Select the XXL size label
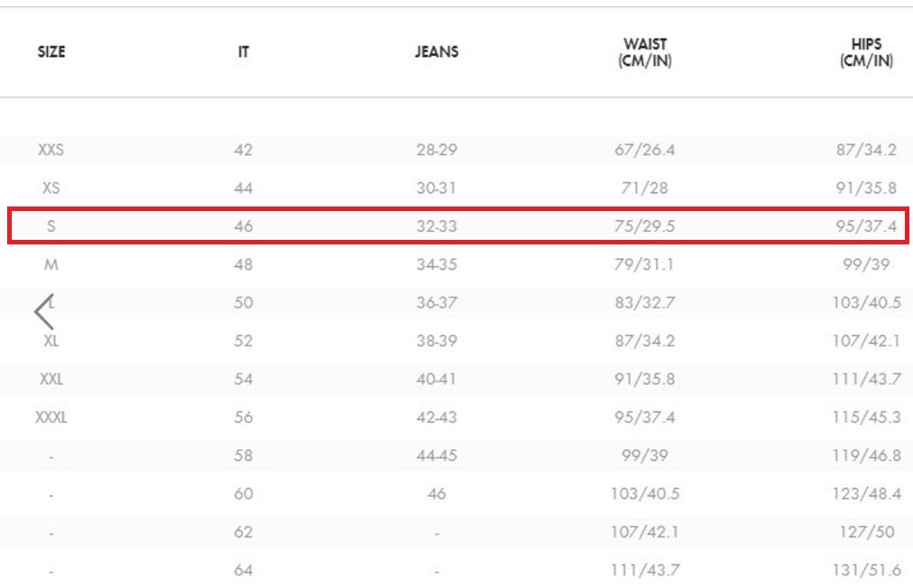913x588 pixels. point(51,379)
